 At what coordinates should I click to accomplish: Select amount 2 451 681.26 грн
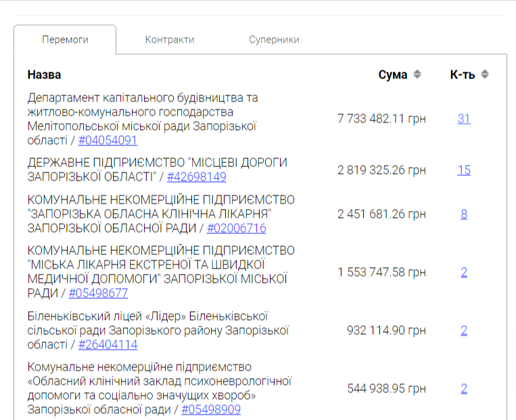pos(381,214)
